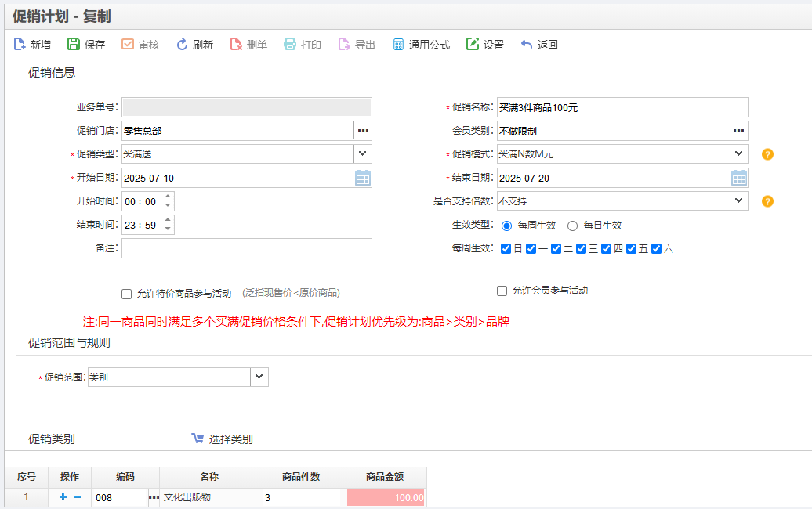Click the 序号 column header

pyautogui.click(x=27, y=477)
